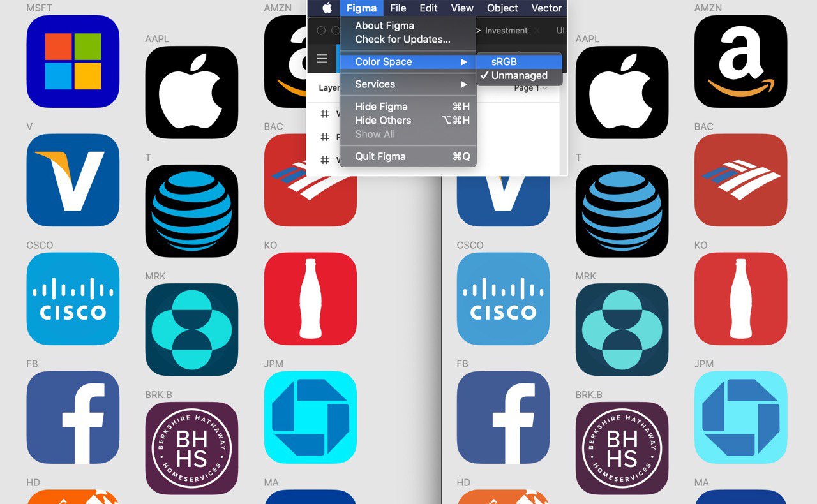Select the Microsoft logo icon on left canvas
This screenshot has width=817, height=504.
pyautogui.click(x=73, y=61)
